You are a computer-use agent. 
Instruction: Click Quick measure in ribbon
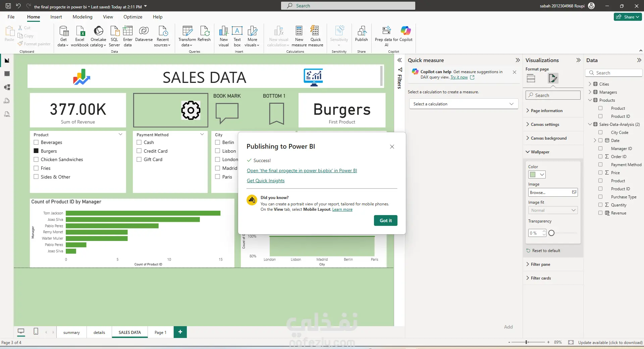316,36
